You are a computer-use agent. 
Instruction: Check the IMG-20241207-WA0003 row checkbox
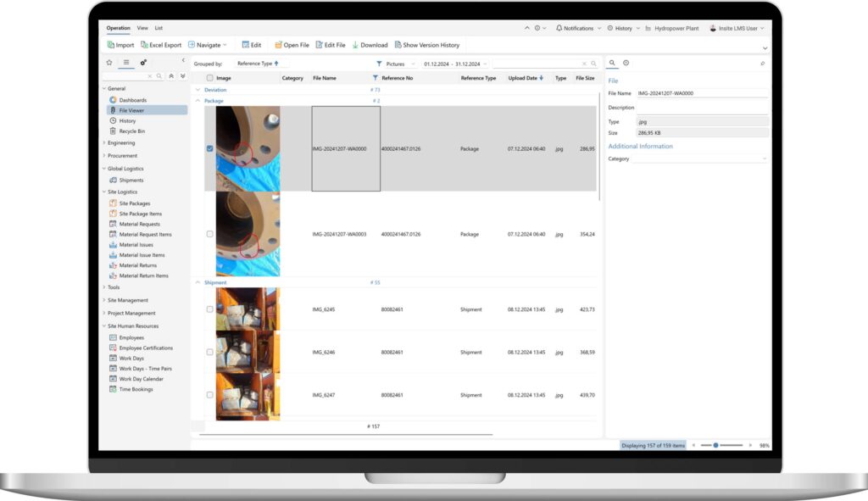(210, 234)
